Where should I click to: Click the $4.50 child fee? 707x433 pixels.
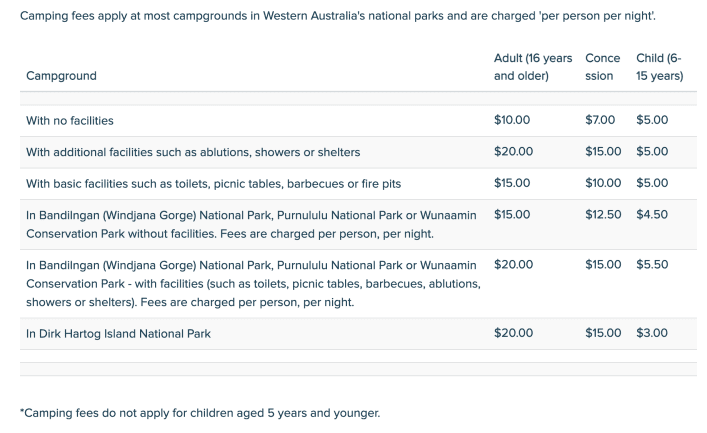tap(652, 214)
